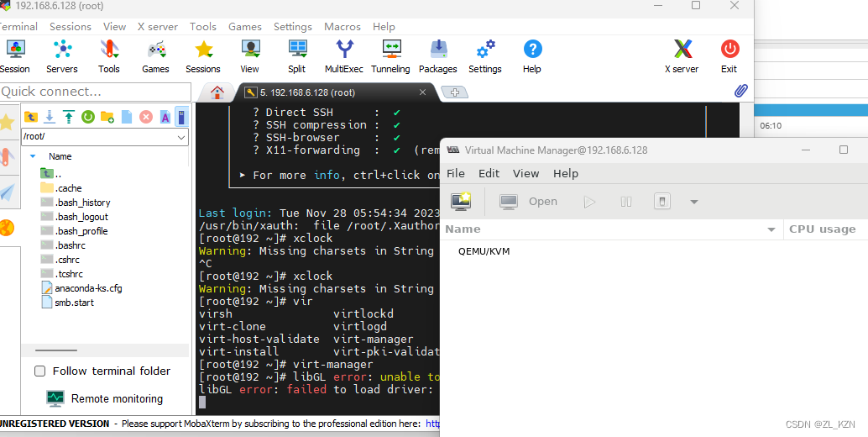Click the shut down virtual machine button

662,201
